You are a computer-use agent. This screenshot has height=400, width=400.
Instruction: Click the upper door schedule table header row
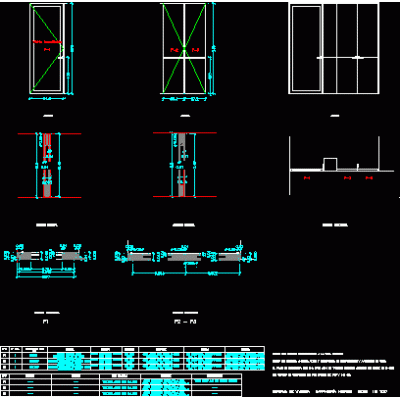tap(133, 349)
